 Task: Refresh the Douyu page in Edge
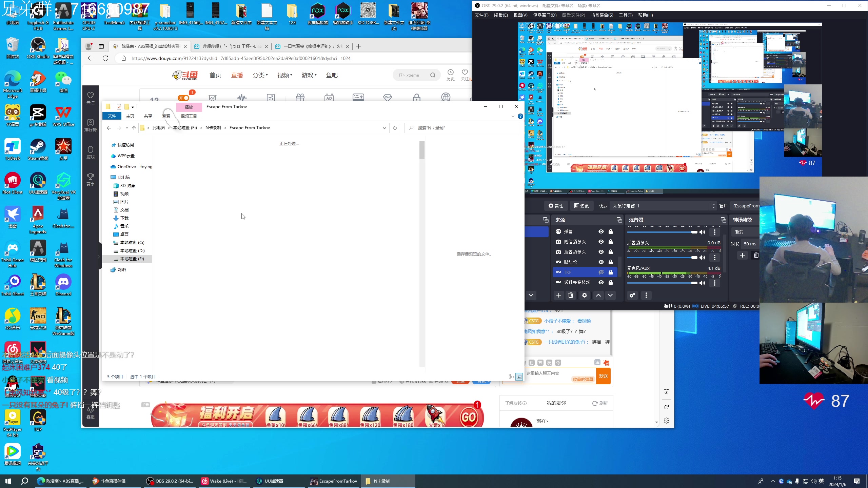point(105,58)
